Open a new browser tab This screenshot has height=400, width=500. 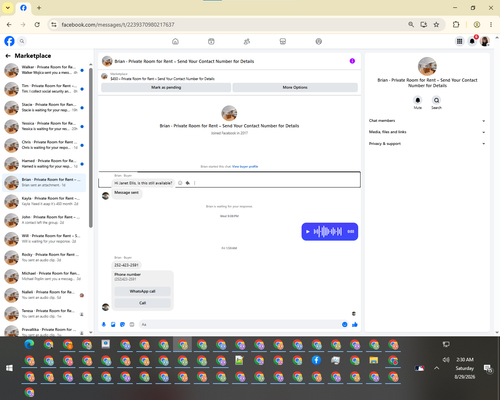pyautogui.click(x=39, y=8)
